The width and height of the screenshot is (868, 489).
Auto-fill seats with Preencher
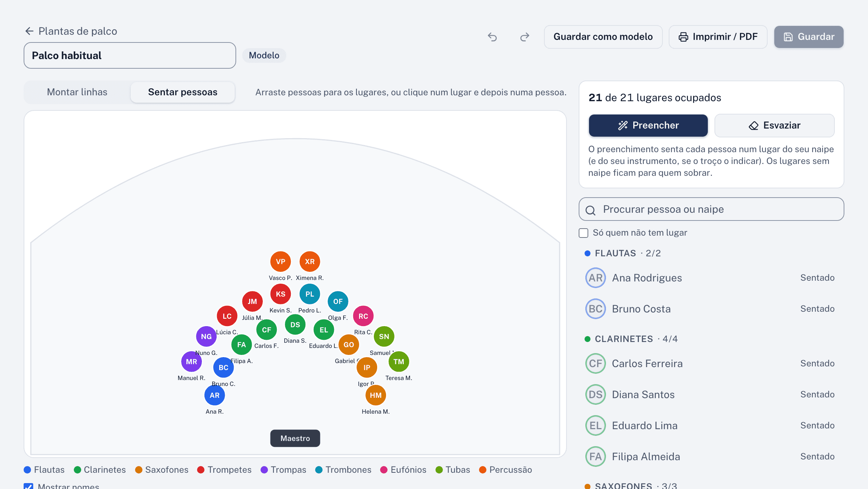point(648,125)
